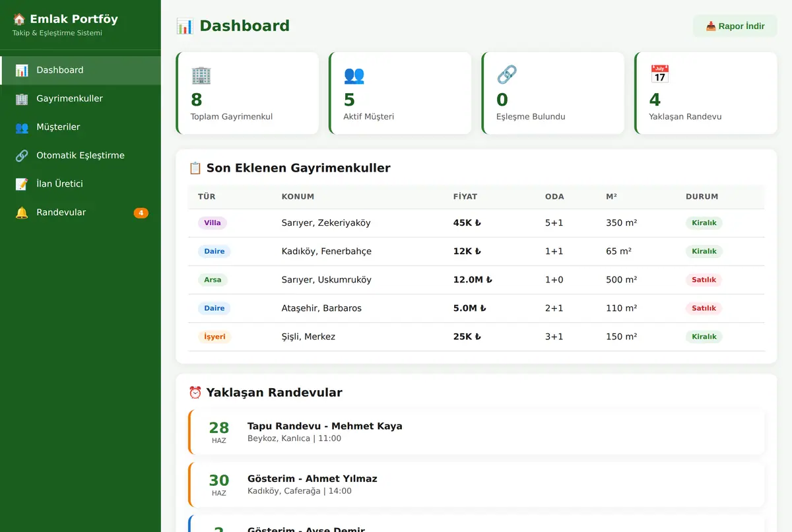Open the Gösterim - Ahmet Yılmaz appointment
The width and height of the screenshot is (792, 532).
tap(477, 484)
